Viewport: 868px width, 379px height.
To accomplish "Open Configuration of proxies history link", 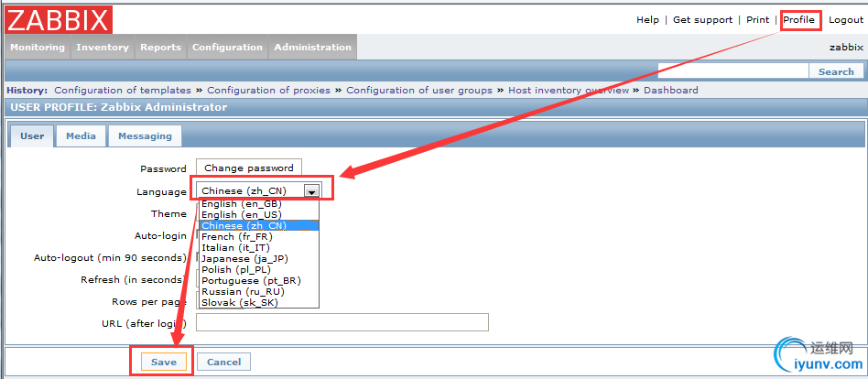I will pyautogui.click(x=268, y=91).
